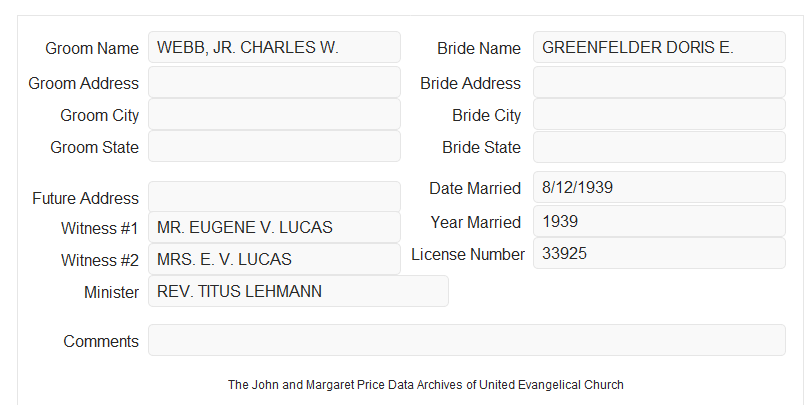805x405 pixels.
Task: Select the Groom City field
Action: 274,114
